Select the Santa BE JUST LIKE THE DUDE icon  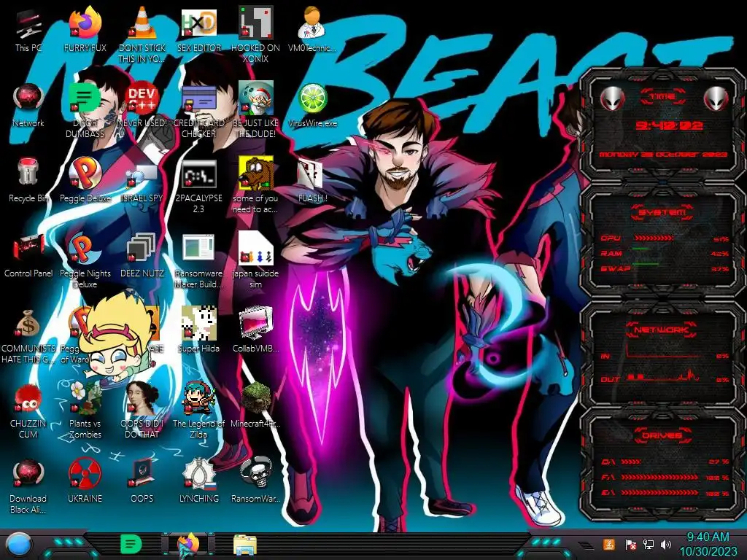pos(255,98)
